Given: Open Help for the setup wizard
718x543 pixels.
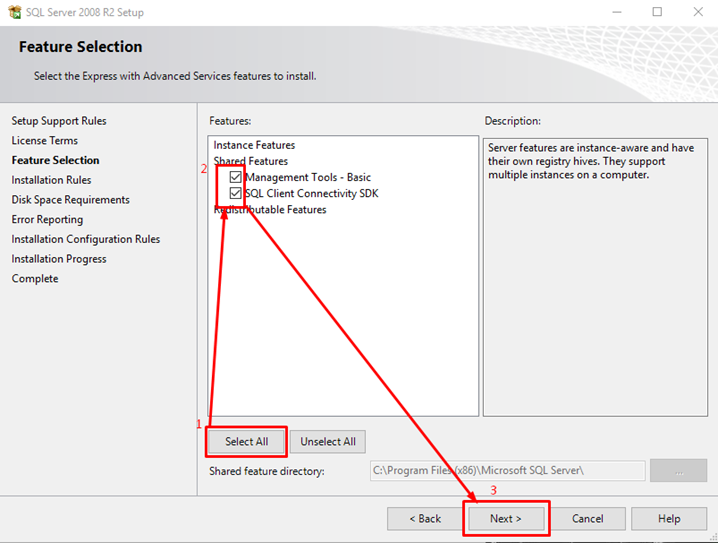Looking at the screenshot, I should coord(669,518).
